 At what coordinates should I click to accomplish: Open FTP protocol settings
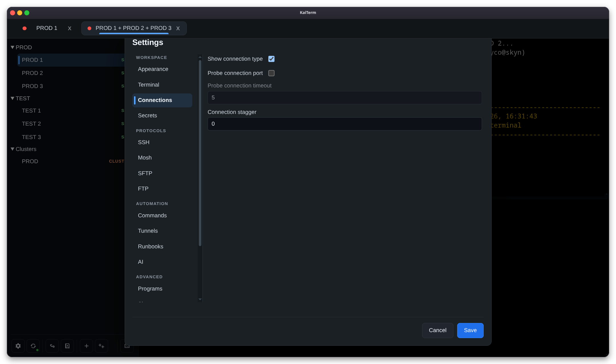tap(162, 189)
